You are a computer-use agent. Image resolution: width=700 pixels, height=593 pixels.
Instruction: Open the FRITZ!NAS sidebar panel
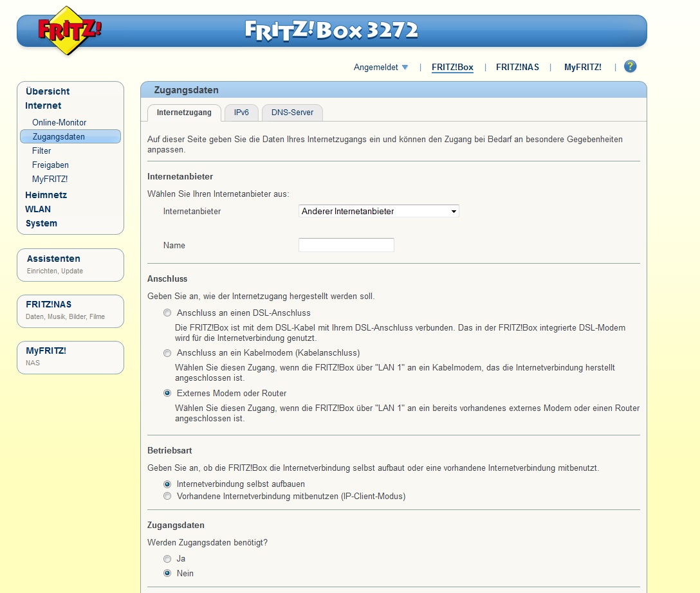click(71, 311)
